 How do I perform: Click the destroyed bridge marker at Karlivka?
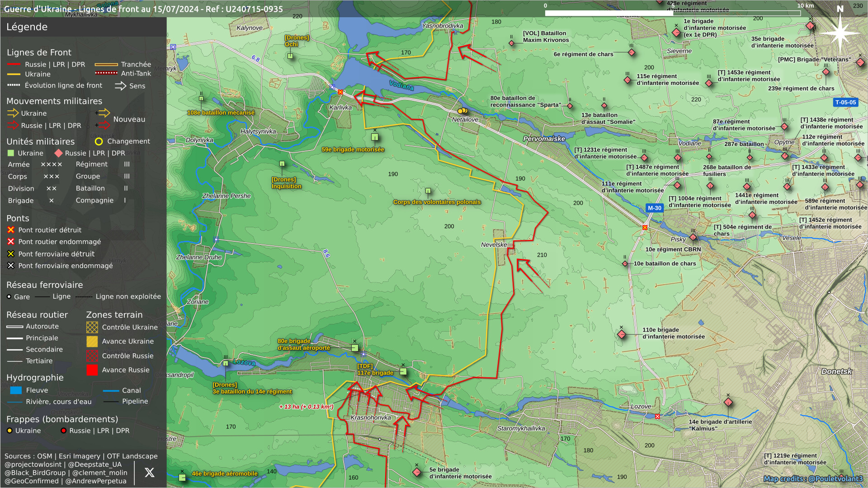tap(340, 92)
